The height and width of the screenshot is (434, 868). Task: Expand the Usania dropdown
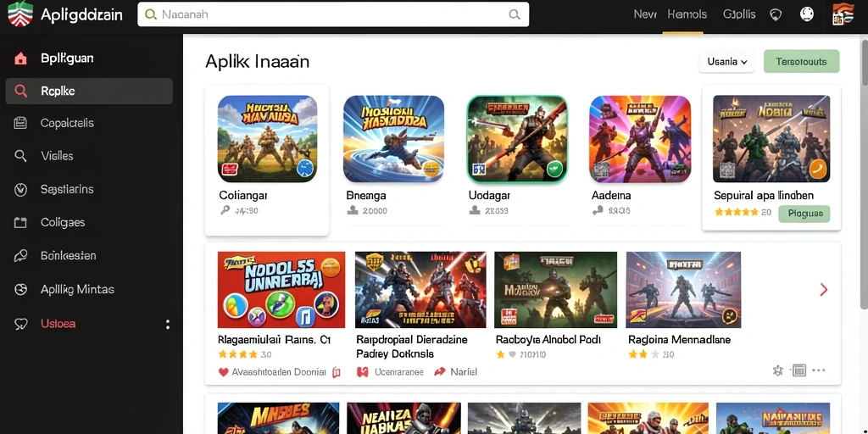(x=726, y=61)
